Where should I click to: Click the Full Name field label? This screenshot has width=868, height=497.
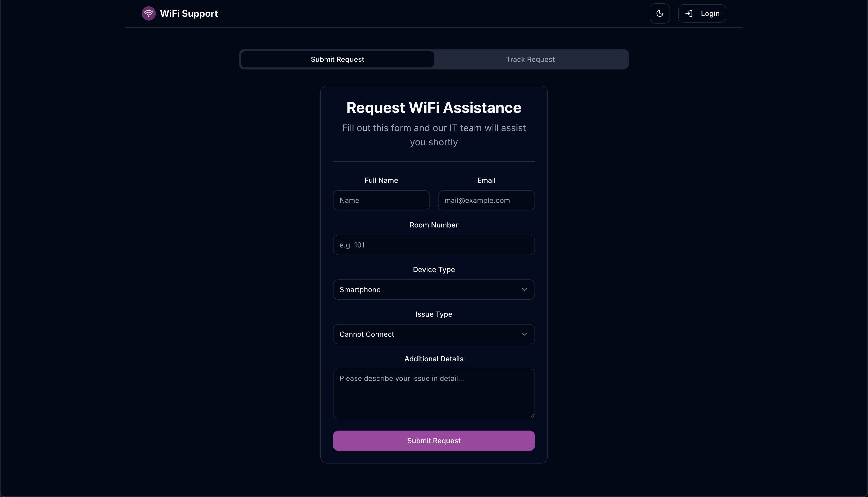381,180
